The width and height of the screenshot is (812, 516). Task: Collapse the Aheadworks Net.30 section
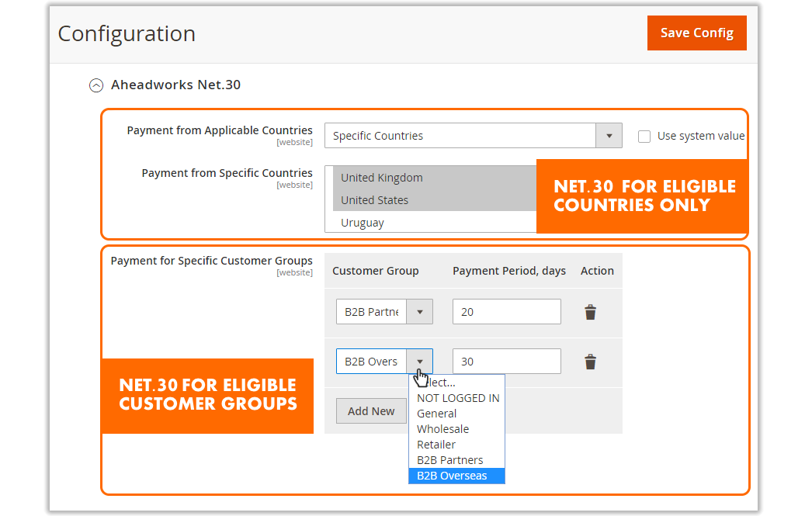point(96,85)
